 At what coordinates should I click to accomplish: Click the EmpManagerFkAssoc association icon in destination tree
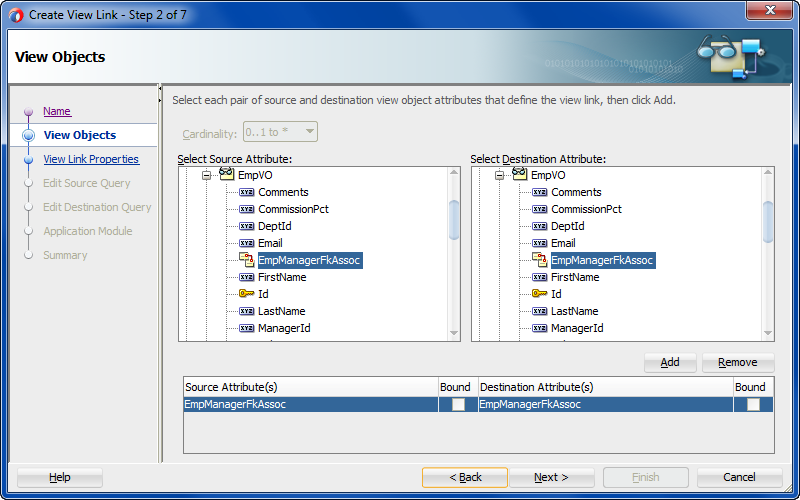click(539, 260)
